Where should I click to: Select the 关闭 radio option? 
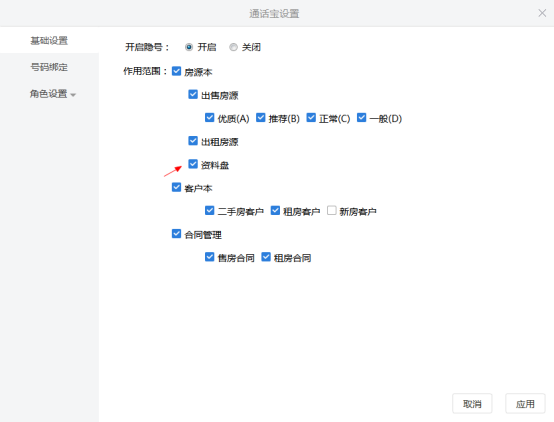point(233,47)
